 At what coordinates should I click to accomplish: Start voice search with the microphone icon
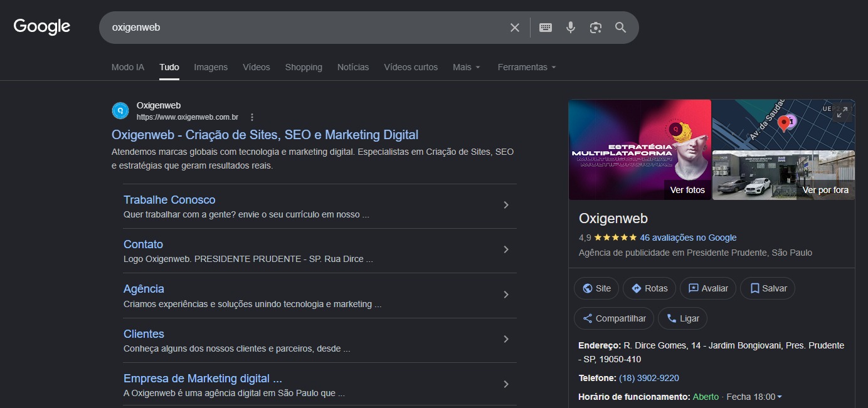(x=571, y=28)
